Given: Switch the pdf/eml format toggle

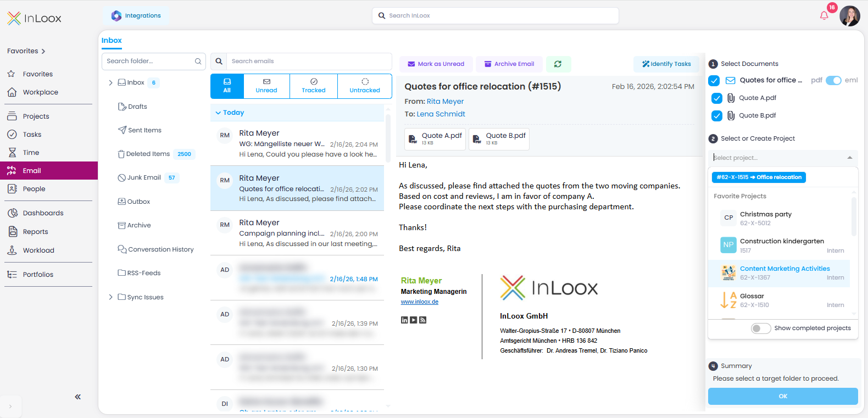Looking at the screenshot, I should (x=833, y=81).
